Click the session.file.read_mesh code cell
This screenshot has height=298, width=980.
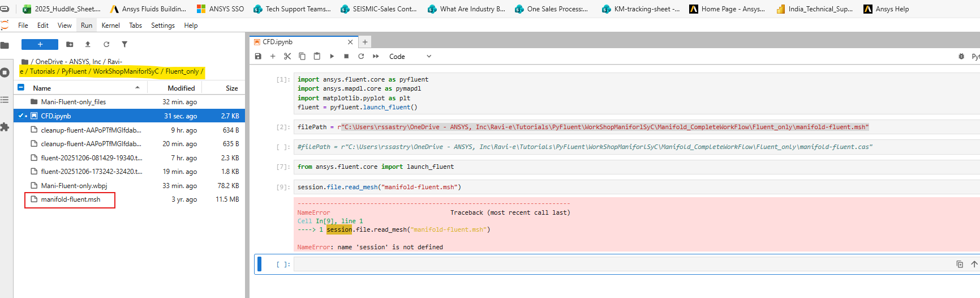coord(637,187)
